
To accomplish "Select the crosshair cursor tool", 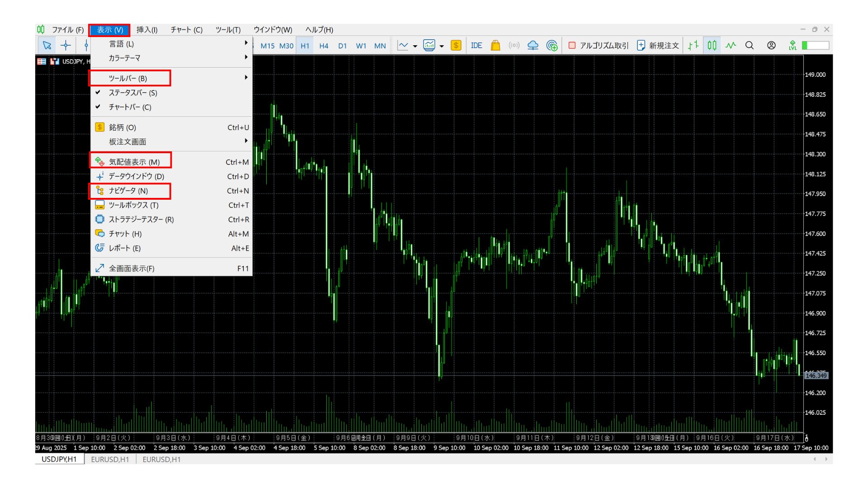I will click(x=66, y=45).
